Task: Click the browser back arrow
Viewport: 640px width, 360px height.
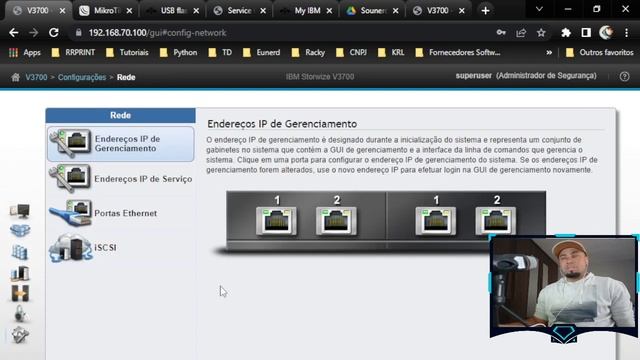Action: click(x=13, y=33)
